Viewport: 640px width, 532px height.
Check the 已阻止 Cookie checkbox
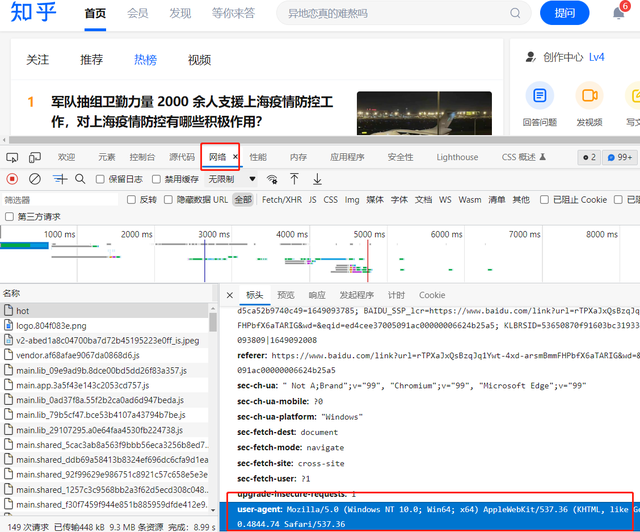(x=544, y=200)
